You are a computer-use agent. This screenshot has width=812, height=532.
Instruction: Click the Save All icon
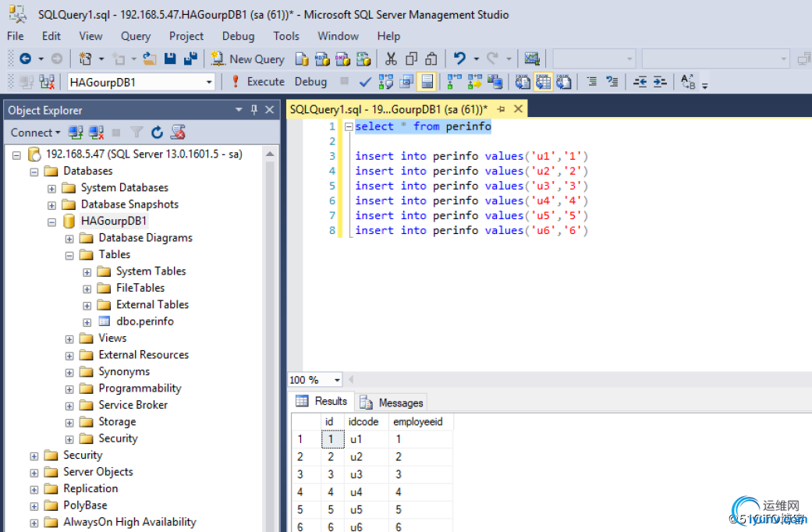tap(190, 59)
